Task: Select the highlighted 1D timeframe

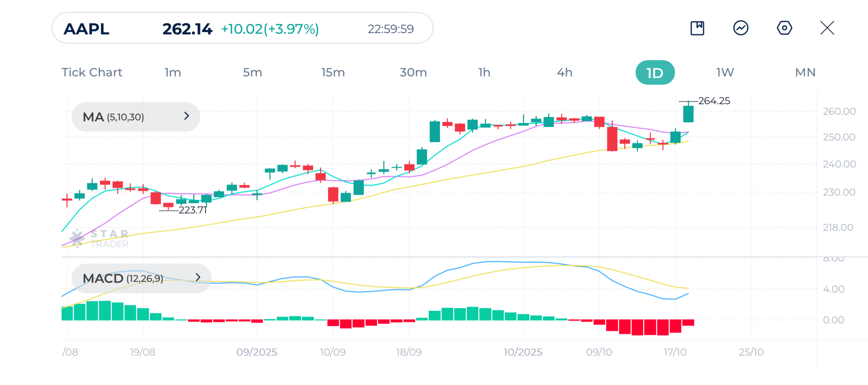Action: [x=655, y=73]
